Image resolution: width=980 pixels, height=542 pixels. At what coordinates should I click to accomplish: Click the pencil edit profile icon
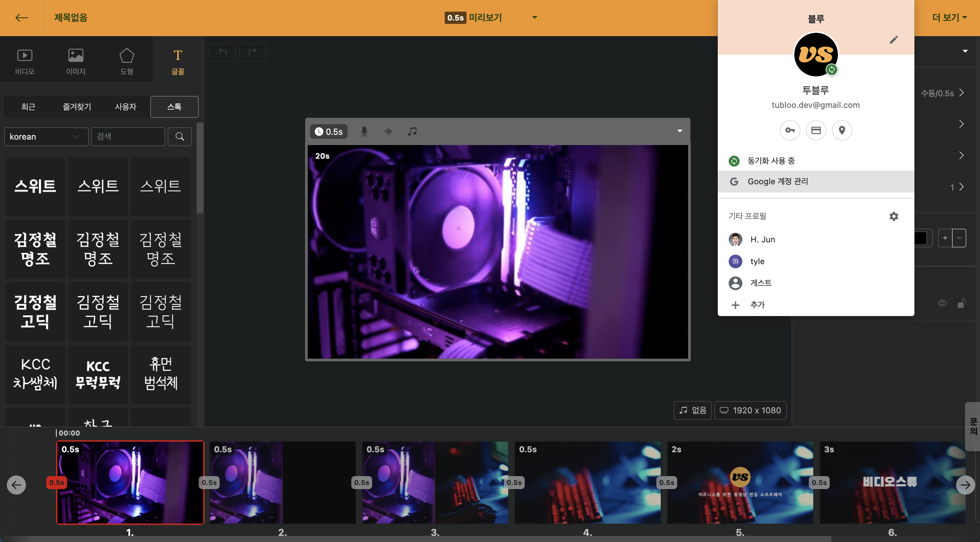pos(894,40)
